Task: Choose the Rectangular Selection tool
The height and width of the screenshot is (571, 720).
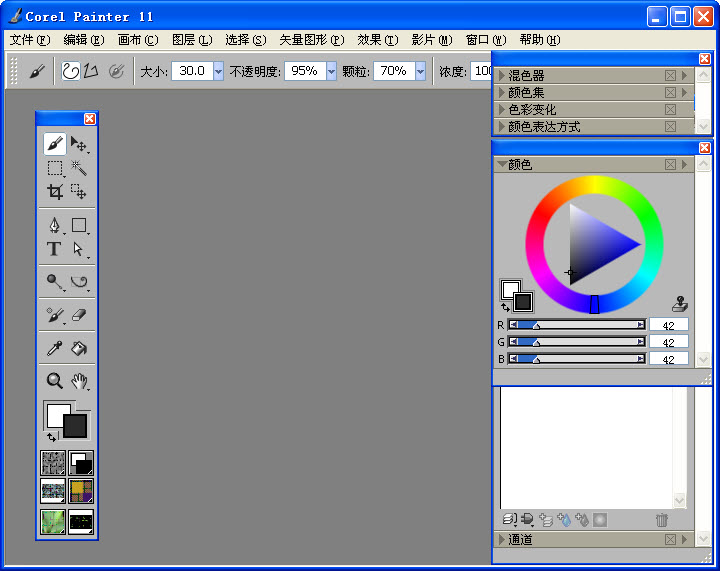Action: point(55,168)
